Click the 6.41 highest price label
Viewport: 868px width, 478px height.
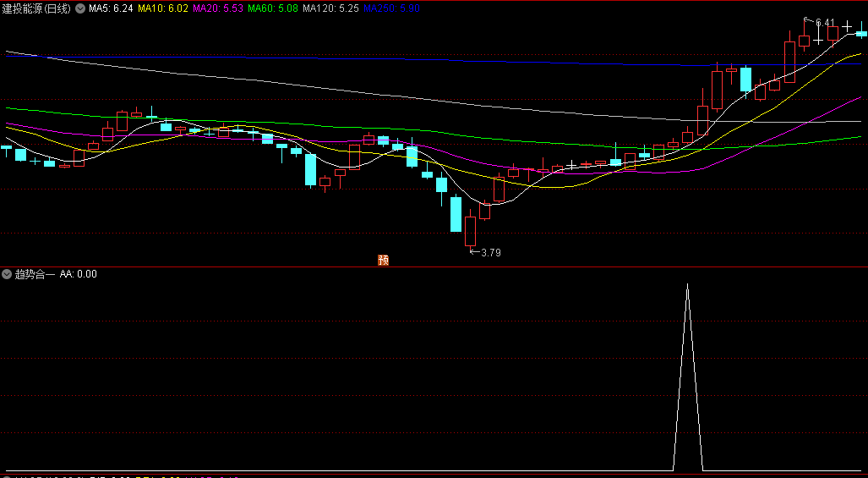(825, 23)
